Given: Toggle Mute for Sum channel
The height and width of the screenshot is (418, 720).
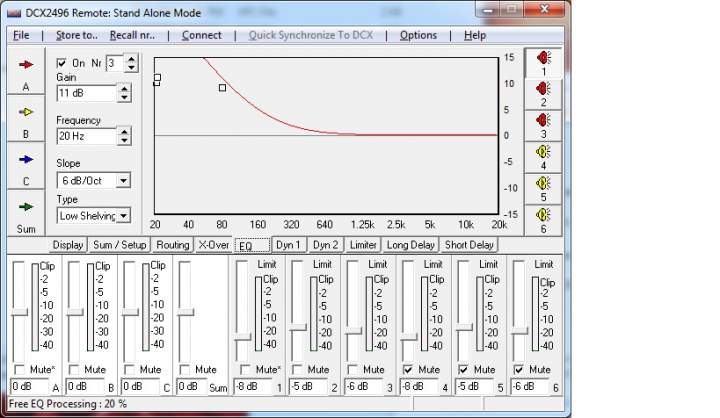Looking at the screenshot, I should [x=185, y=369].
